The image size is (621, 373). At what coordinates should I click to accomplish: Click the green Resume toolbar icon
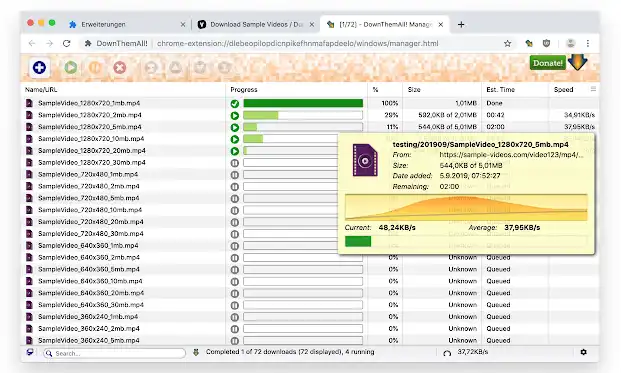(71, 68)
